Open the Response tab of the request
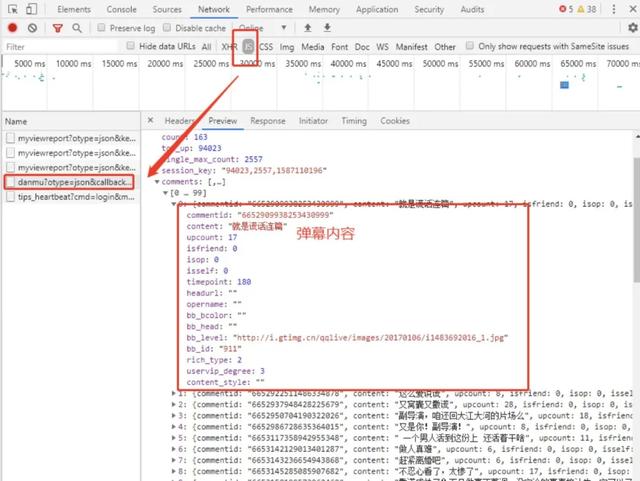640x481 pixels. pyautogui.click(x=268, y=121)
